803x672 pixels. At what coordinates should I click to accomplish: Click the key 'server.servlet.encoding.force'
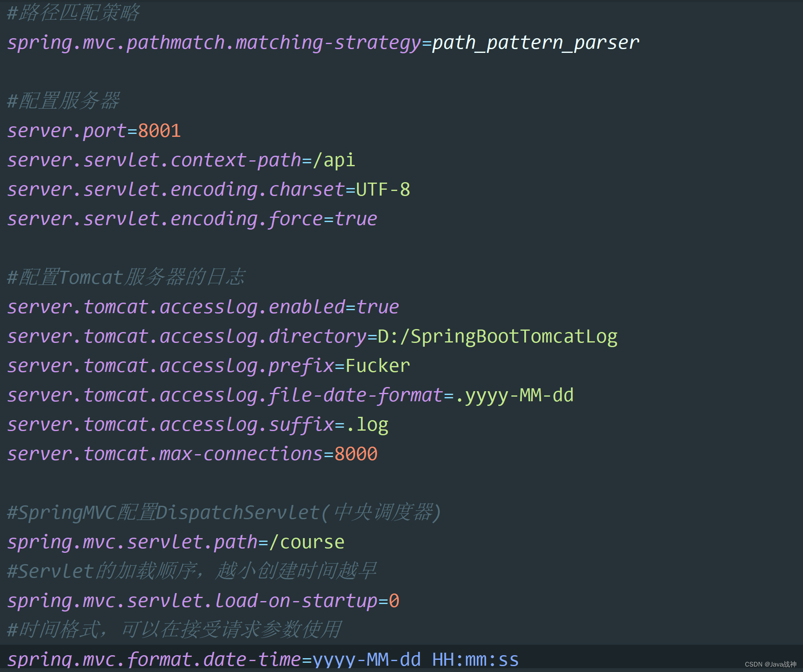point(165,219)
